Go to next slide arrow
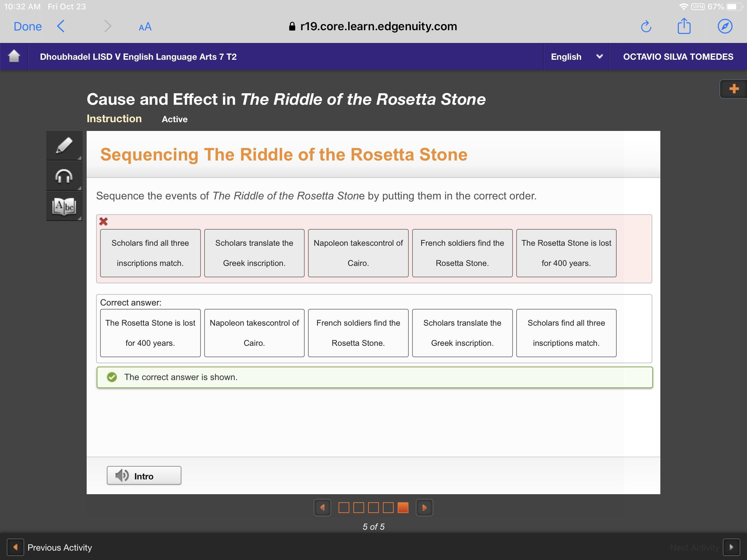 [x=424, y=508]
